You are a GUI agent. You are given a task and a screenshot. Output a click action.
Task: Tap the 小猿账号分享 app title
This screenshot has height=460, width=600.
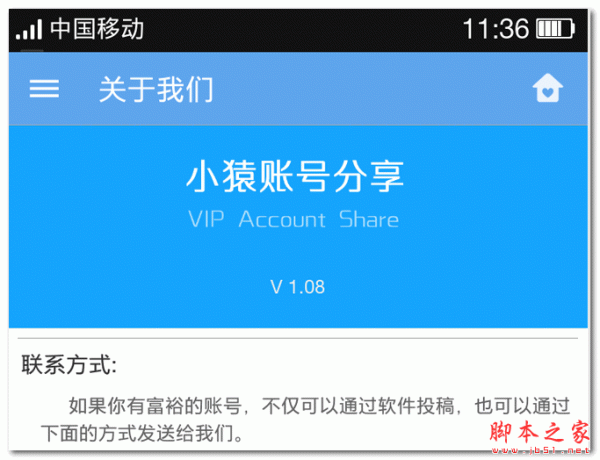coord(295,176)
